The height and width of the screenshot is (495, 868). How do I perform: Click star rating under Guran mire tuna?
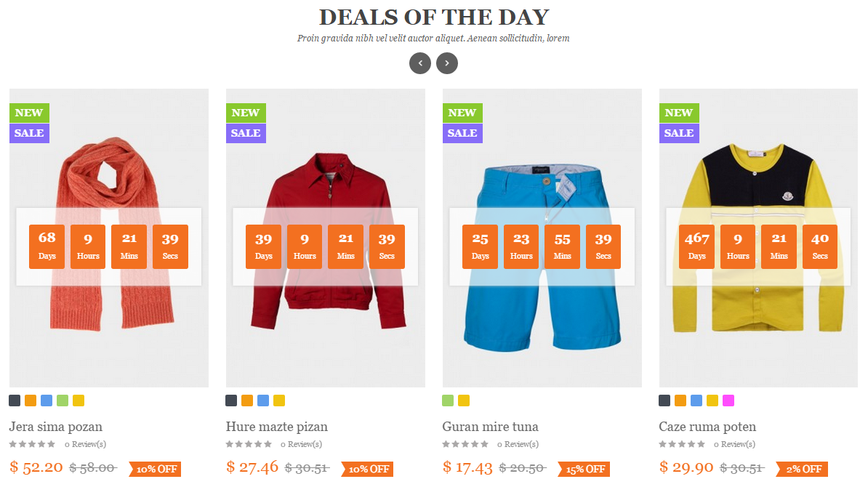(465, 444)
